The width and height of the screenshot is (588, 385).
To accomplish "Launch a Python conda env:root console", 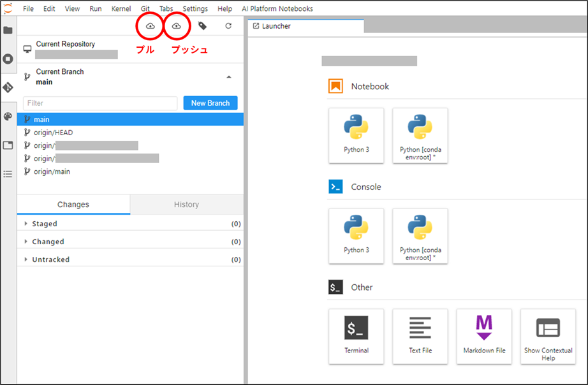I will point(420,236).
